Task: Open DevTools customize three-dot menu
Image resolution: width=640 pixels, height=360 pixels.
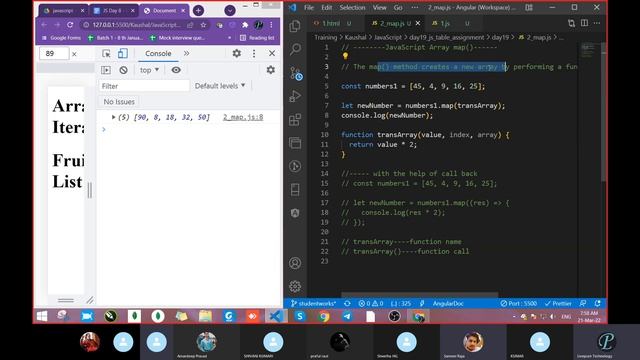Action: 254,53
